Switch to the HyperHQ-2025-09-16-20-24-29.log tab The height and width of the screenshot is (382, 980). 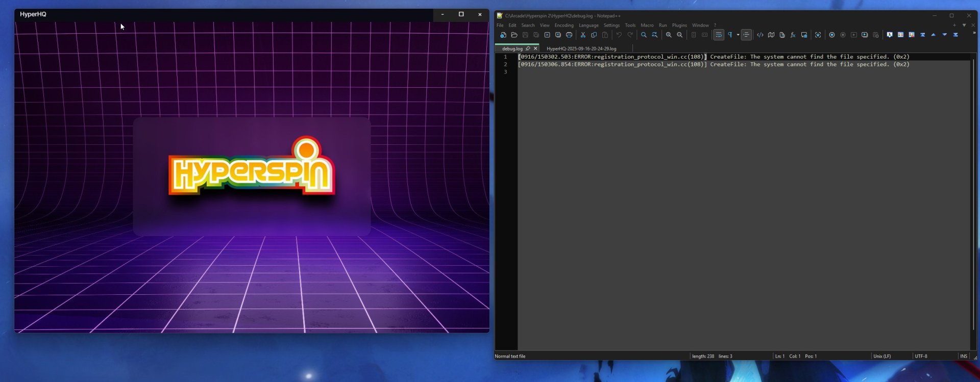[581, 48]
